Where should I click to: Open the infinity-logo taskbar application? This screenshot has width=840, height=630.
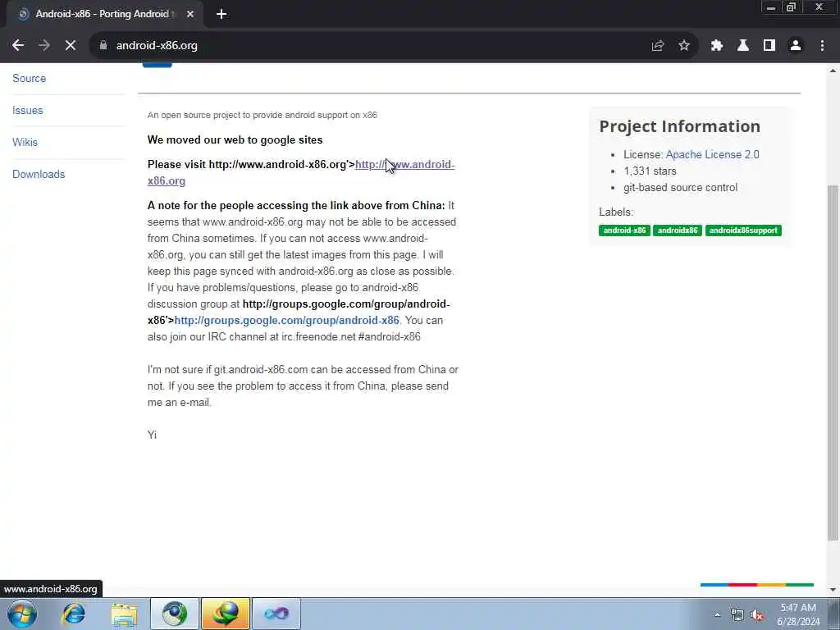tap(276, 614)
